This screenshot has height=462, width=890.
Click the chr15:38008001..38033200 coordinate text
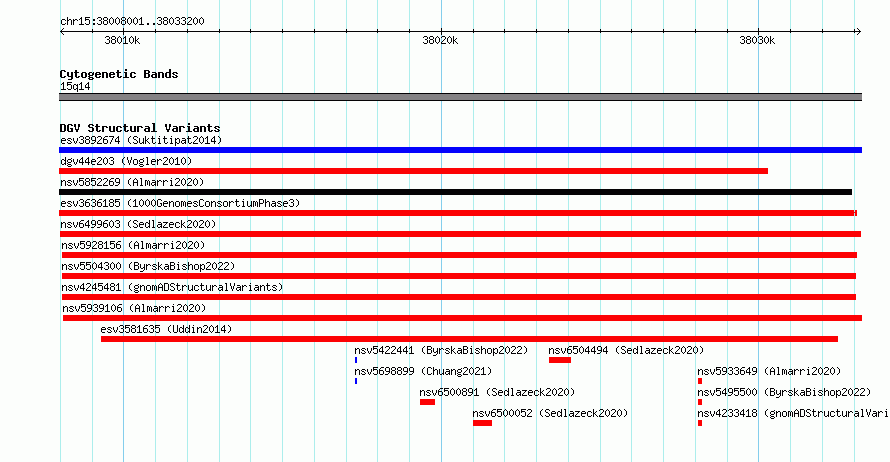tap(132, 22)
